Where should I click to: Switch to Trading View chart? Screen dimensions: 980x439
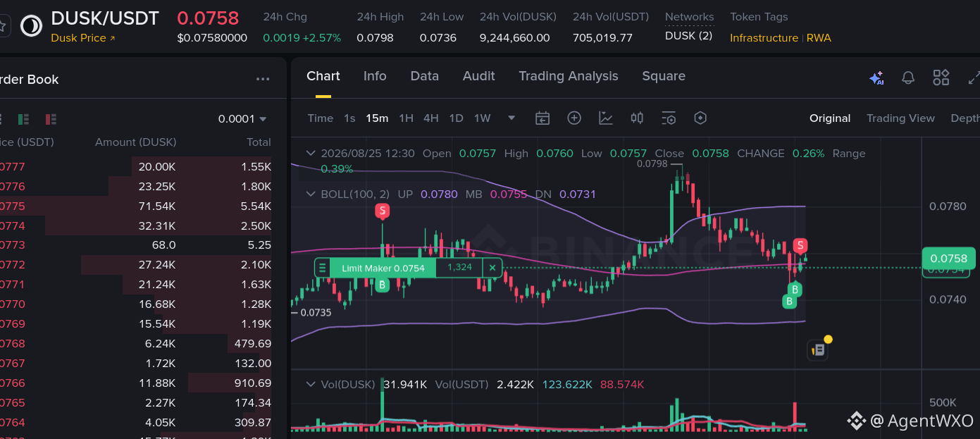point(900,118)
